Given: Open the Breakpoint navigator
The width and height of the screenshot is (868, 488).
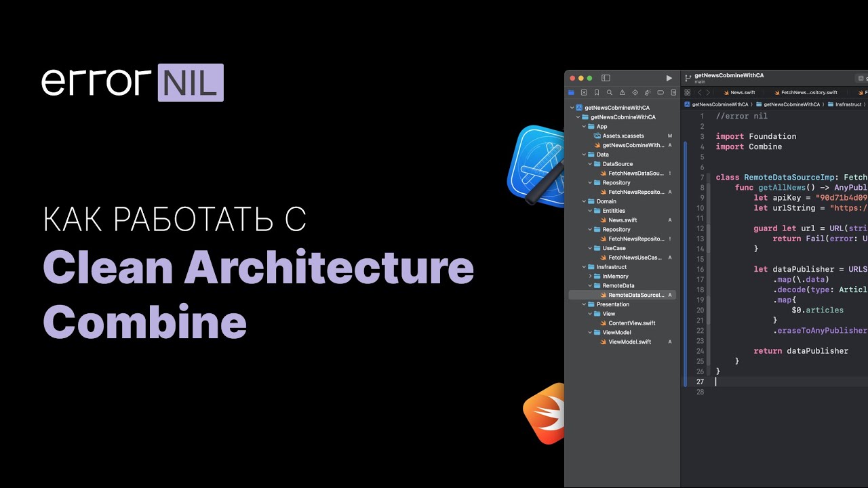Looking at the screenshot, I should pyautogui.click(x=660, y=93).
